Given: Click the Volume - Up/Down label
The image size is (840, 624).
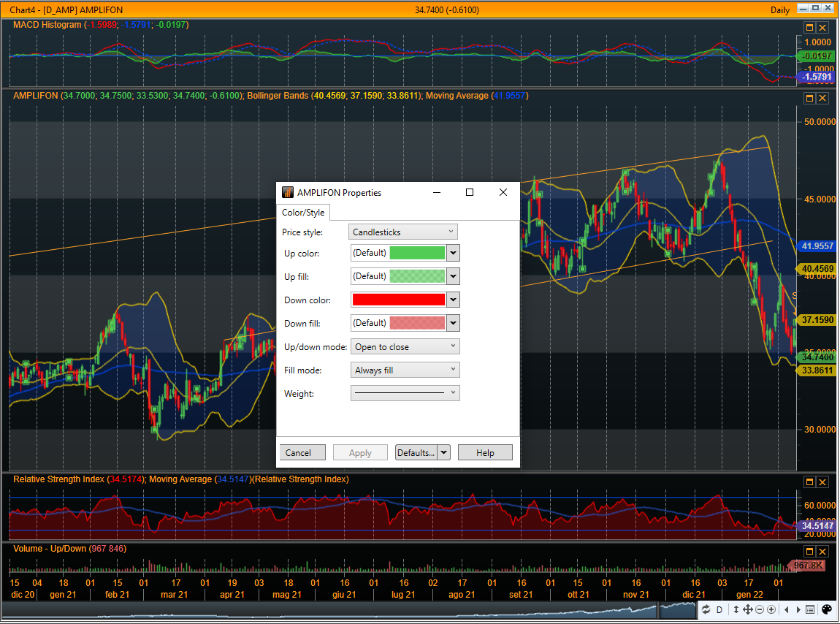Looking at the screenshot, I should (x=49, y=549).
